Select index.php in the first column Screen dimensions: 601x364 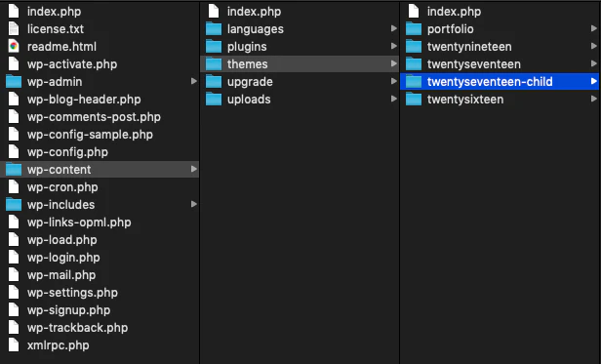tap(54, 12)
